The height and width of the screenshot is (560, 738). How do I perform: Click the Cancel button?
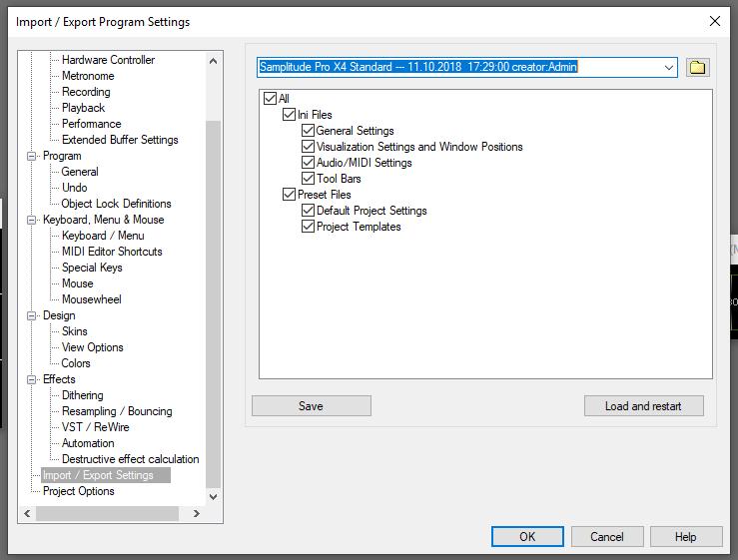pyautogui.click(x=607, y=536)
